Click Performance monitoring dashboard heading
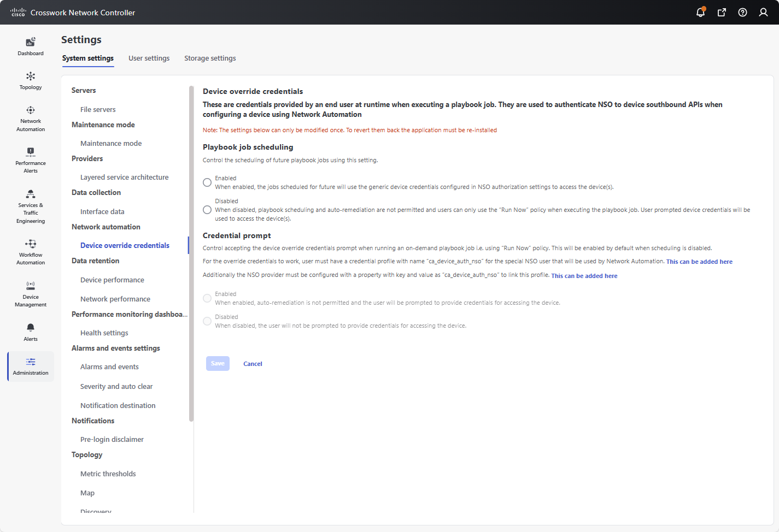This screenshot has height=532, width=779. (x=130, y=314)
